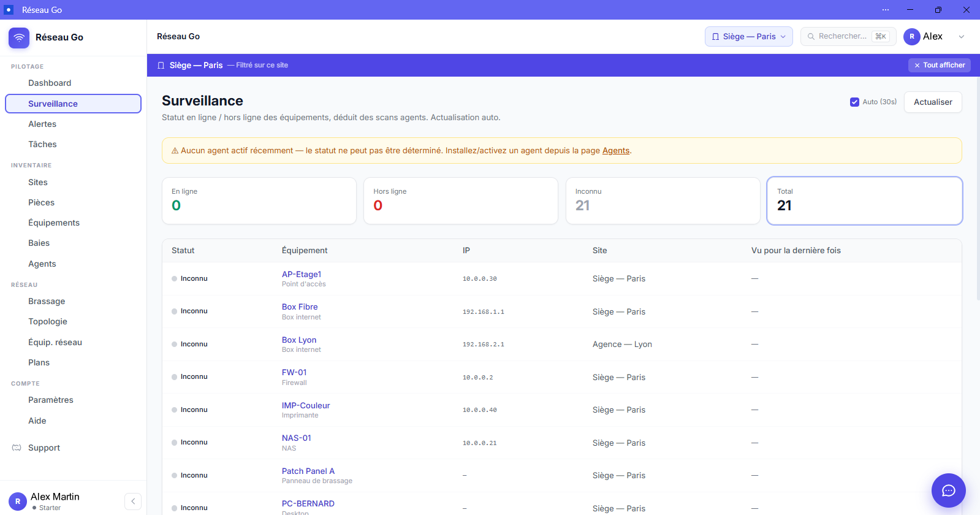
Task: Focus the Rechercher search field
Action: click(x=848, y=37)
